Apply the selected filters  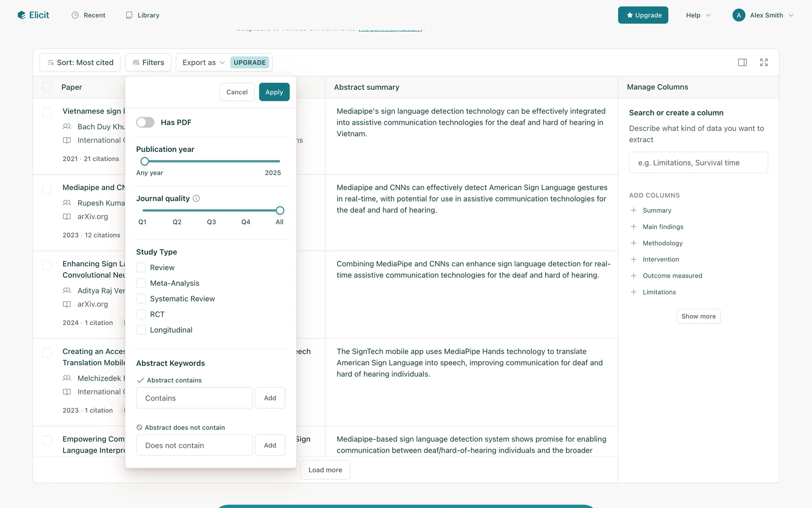(274, 92)
